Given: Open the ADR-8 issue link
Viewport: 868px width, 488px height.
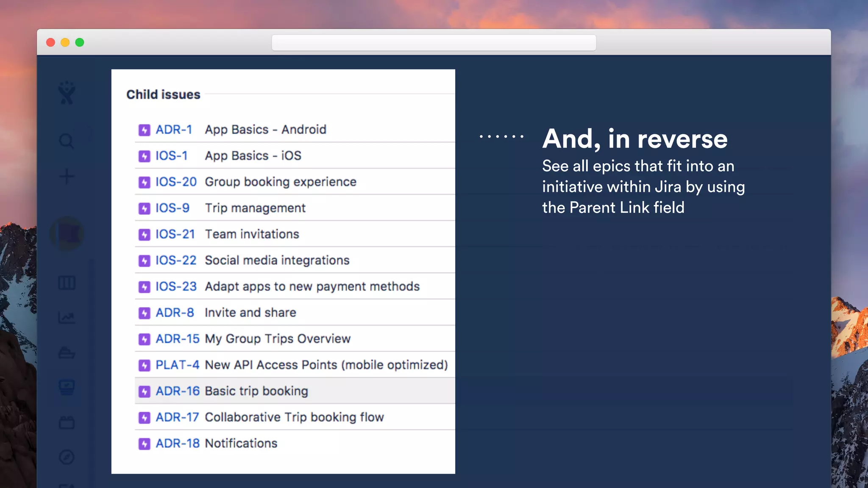Looking at the screenshot, I should pyautogui.click(x=175, y=313).
